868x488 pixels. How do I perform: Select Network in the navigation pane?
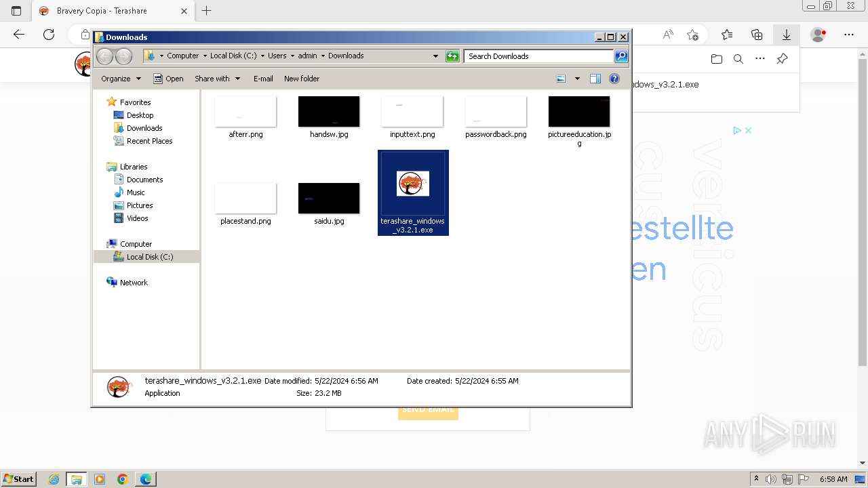tap(127, 283)
